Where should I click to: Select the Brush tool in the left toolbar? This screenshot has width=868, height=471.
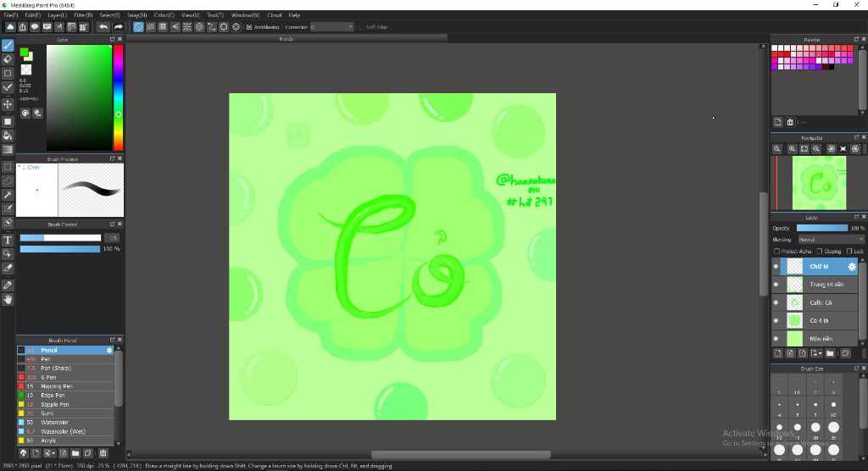coord(8,46)
